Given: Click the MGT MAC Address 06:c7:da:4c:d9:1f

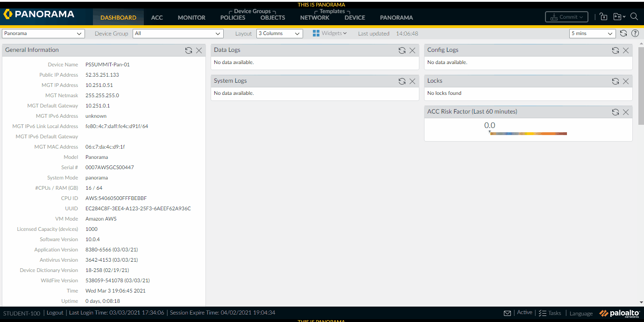Looking at the screenshot, I should pos(105,147).
